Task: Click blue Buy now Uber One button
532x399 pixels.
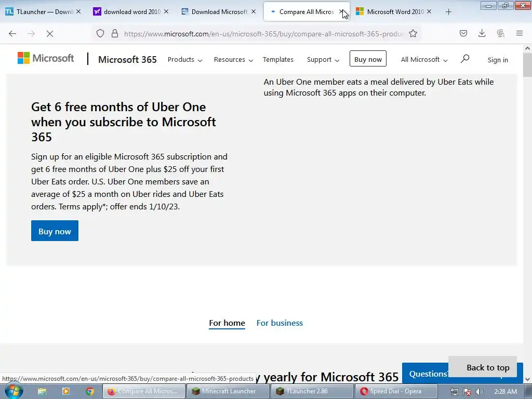Action: (55, 231)
